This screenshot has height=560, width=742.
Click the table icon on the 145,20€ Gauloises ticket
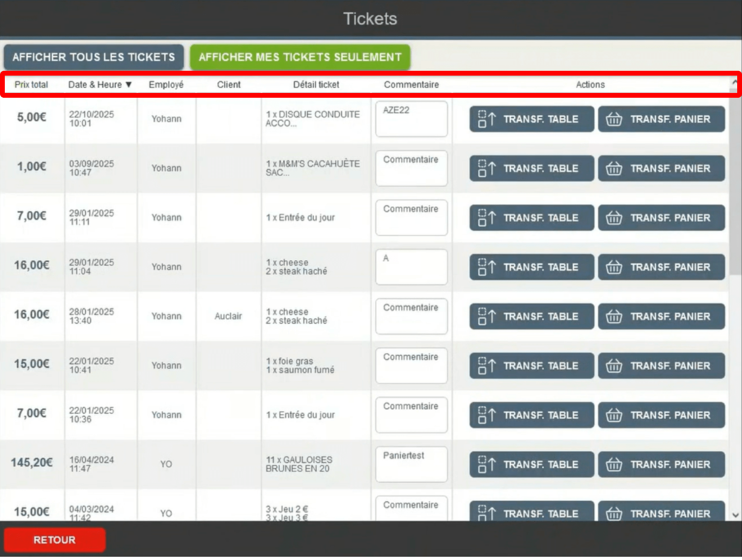click(486, 464)
